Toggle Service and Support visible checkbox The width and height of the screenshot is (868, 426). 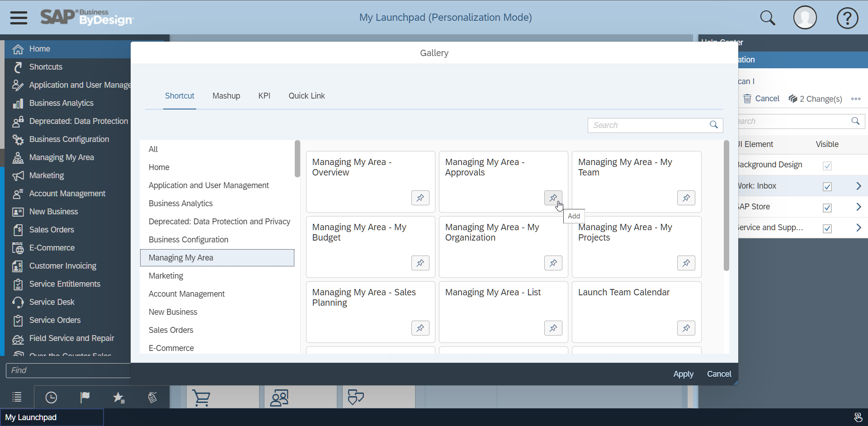pos(827,228)
